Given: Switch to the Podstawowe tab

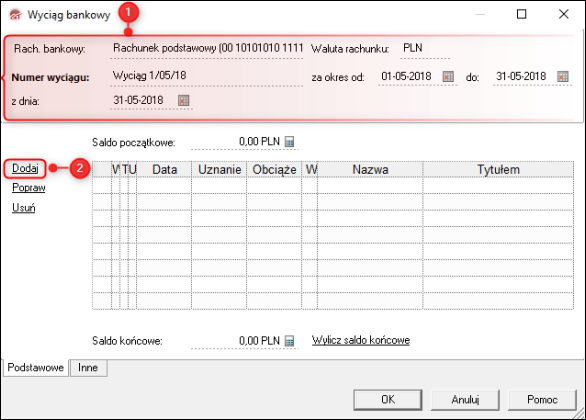Looking at the screenshot, I should (36, 368).
